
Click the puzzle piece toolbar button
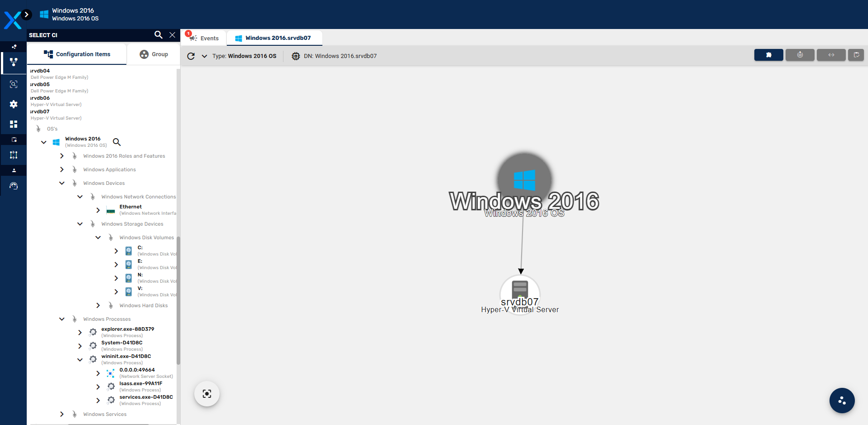(768, 55)
